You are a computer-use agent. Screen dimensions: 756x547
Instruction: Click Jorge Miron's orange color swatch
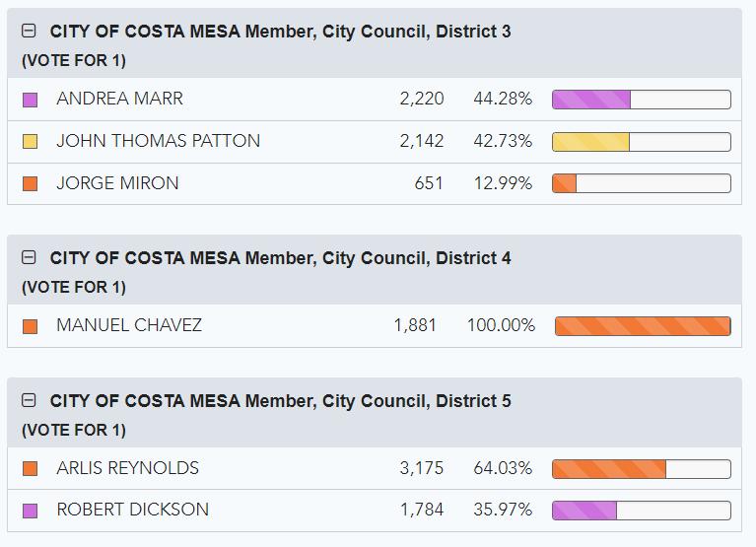pos(30,183)
